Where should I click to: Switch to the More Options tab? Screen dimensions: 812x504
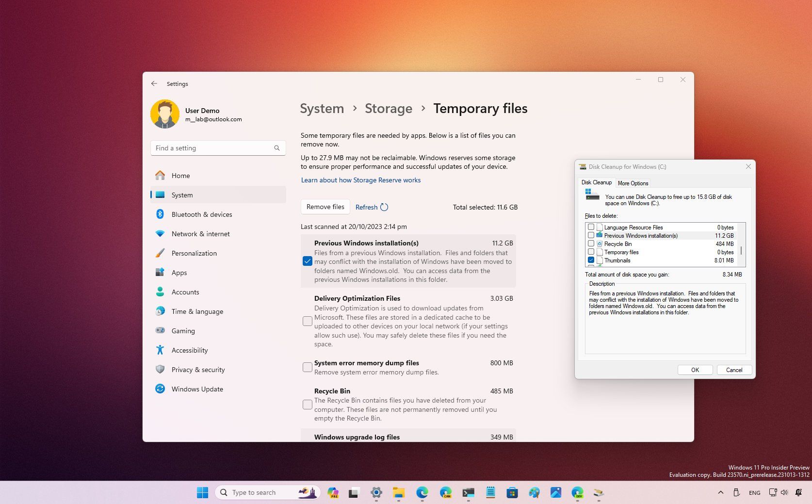[633, 183]
